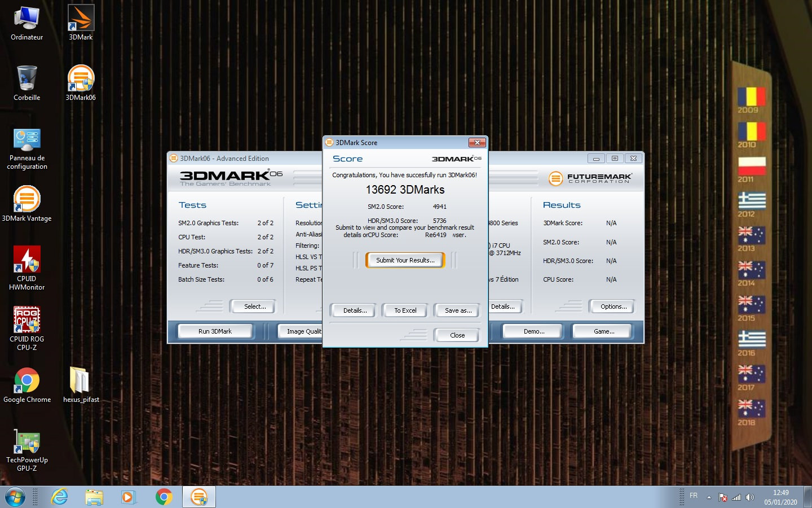Click the 3DMark06 Advanced Edition title bar icon
Screen dimensions: 812x508
coord(174,158)
